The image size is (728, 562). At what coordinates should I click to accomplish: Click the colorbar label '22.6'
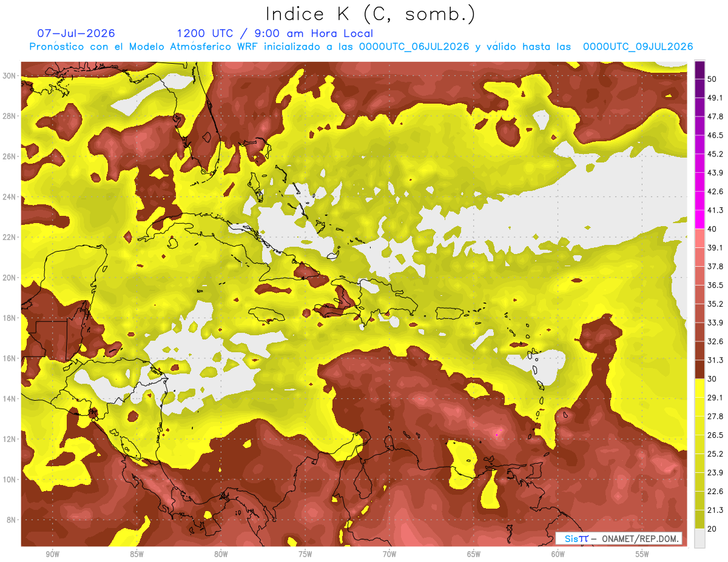pyautogui.click(x=715, y=492)
